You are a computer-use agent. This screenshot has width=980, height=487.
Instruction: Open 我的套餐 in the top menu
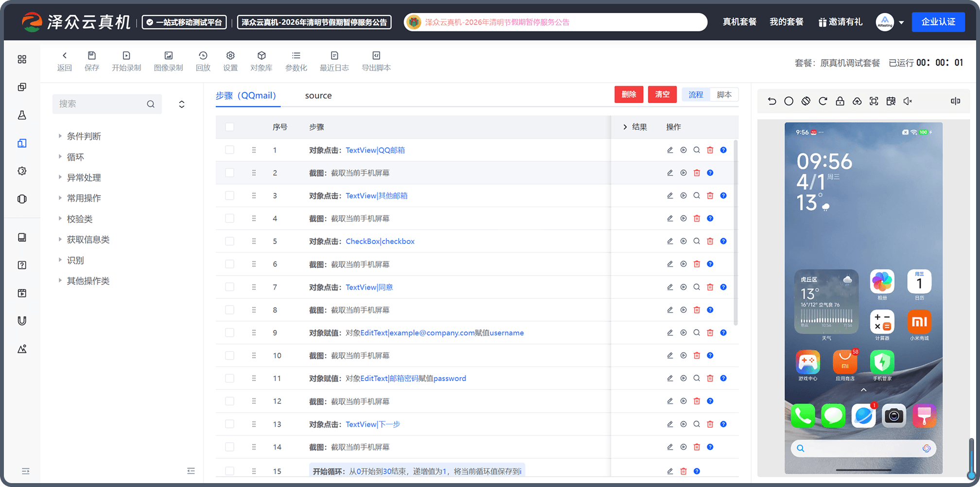[787, 22]
